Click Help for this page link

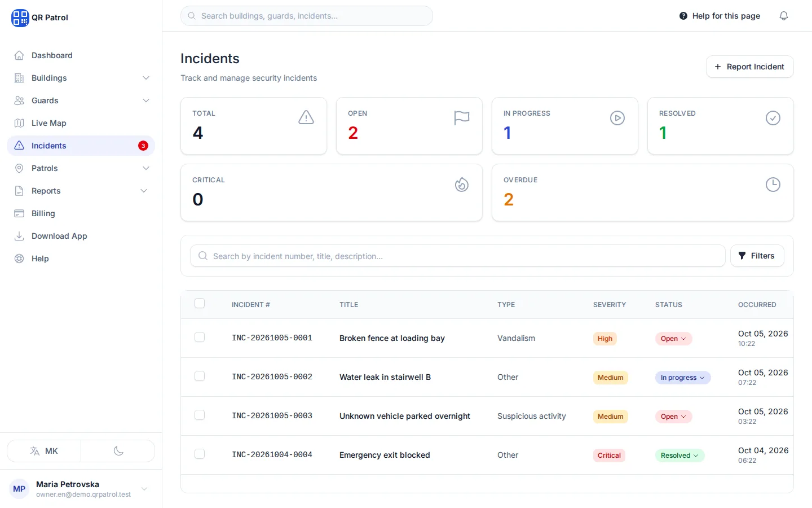coord(720,16)
